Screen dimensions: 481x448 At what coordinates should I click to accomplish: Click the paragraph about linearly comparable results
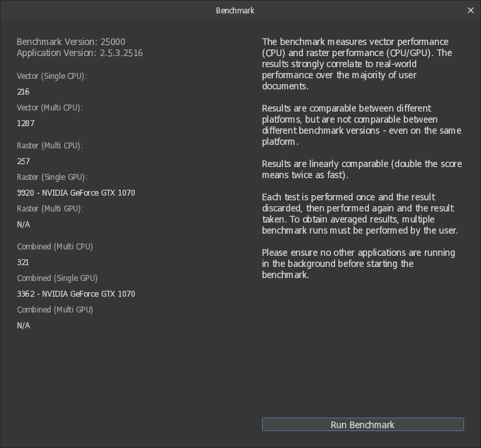click(x=362, y=169)
